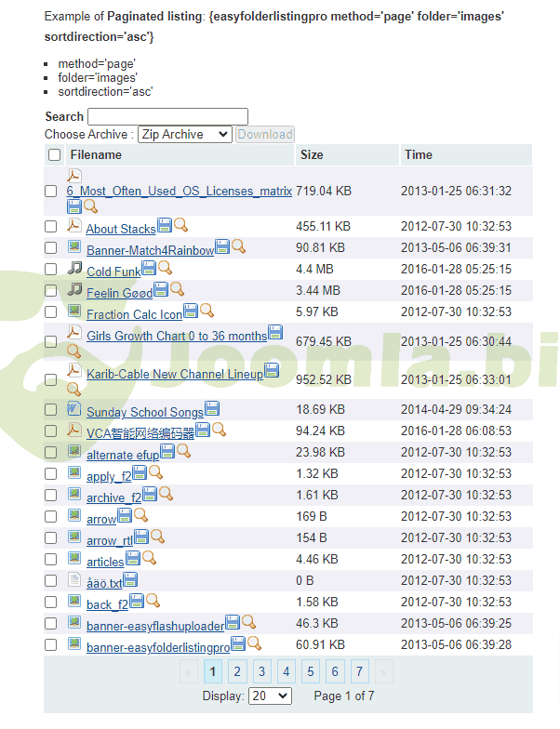Sort the list by the Size column header
Screen dimensions: 560x729
(x=312, y=155)
